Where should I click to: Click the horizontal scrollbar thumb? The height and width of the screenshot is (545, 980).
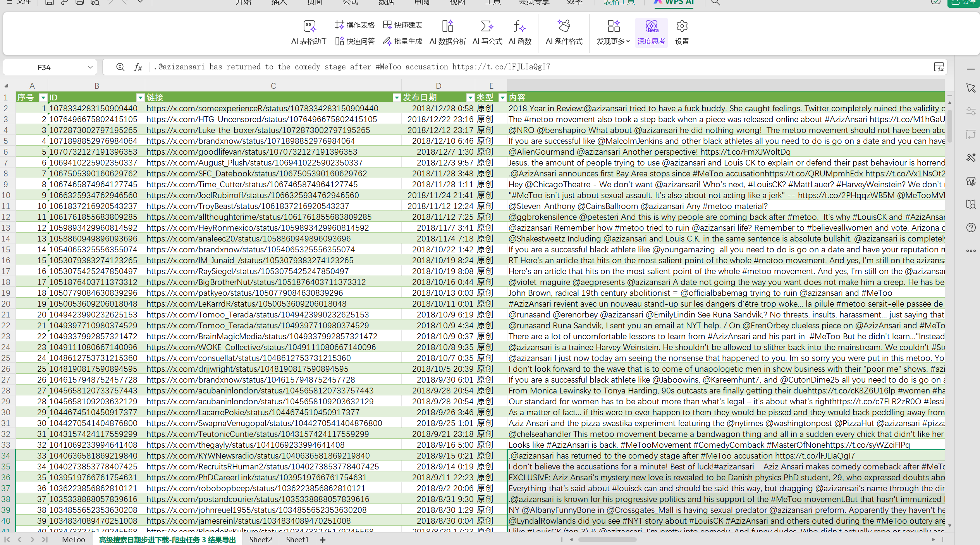(607, 540)
